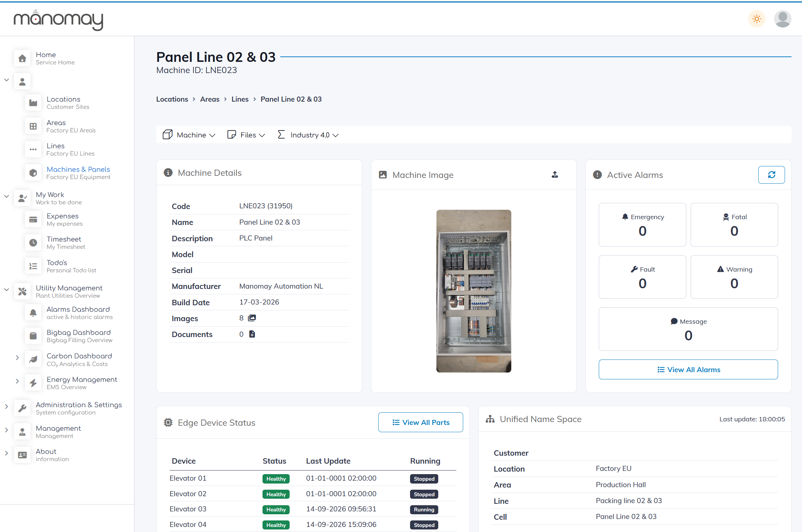Image resolution: width=802 pixels, height=532 pixels.
Task: Open the Fault alarms card
Action: 642,277
